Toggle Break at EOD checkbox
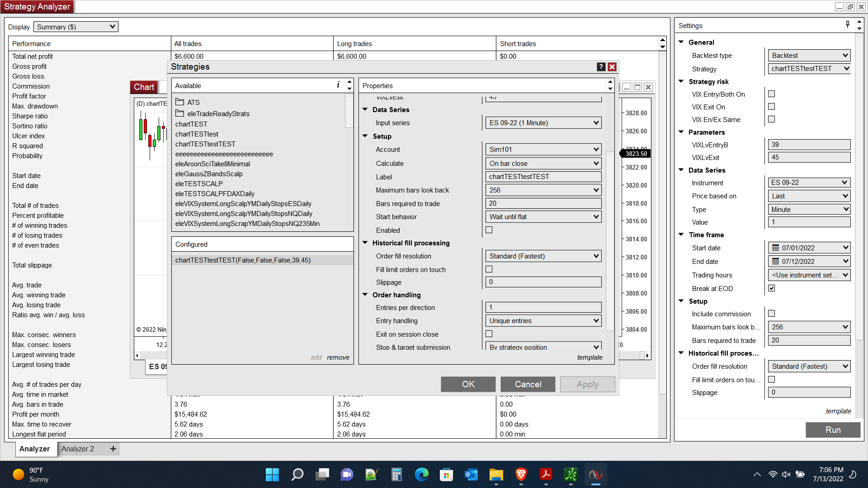 pos(771,288)
